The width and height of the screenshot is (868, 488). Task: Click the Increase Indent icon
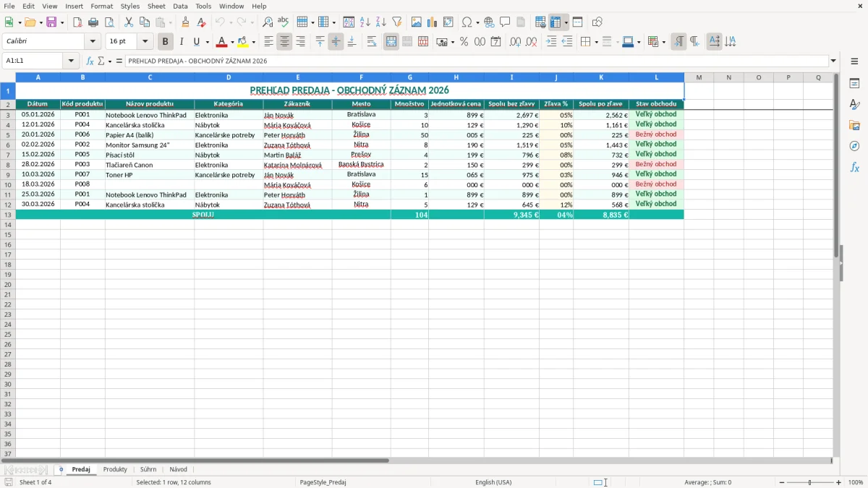551,42
